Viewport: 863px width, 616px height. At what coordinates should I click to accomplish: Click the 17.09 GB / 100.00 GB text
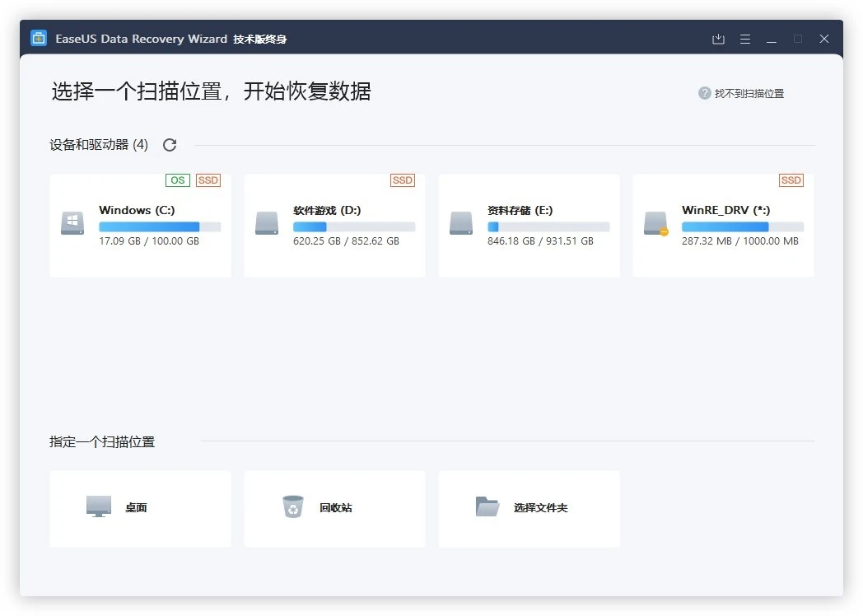[149, 241]
